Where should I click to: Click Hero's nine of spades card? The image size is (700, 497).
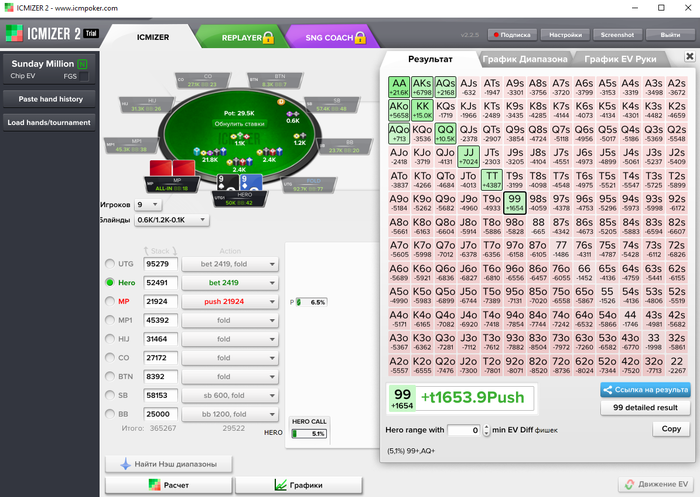tap(227, 183)
